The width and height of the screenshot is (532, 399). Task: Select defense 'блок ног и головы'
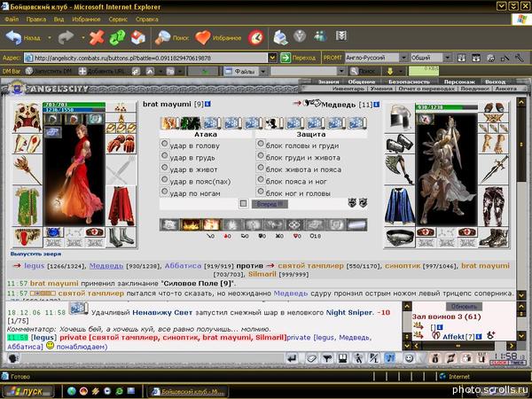click(x=260, y=192)
